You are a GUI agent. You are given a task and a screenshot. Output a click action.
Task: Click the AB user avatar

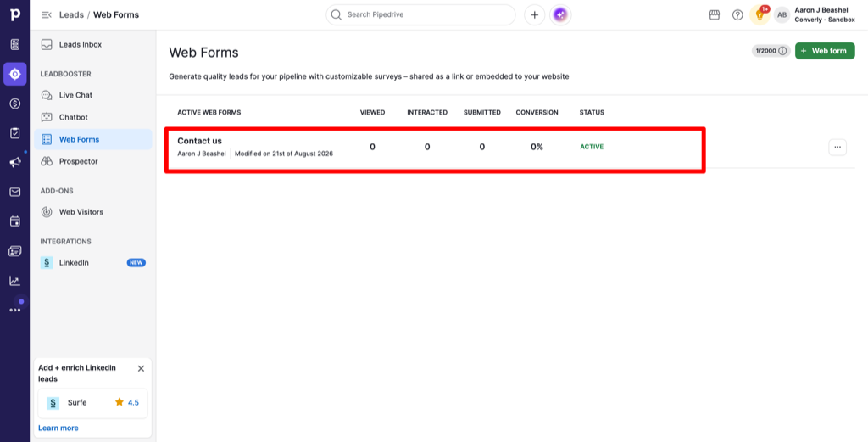pos(782,15)
